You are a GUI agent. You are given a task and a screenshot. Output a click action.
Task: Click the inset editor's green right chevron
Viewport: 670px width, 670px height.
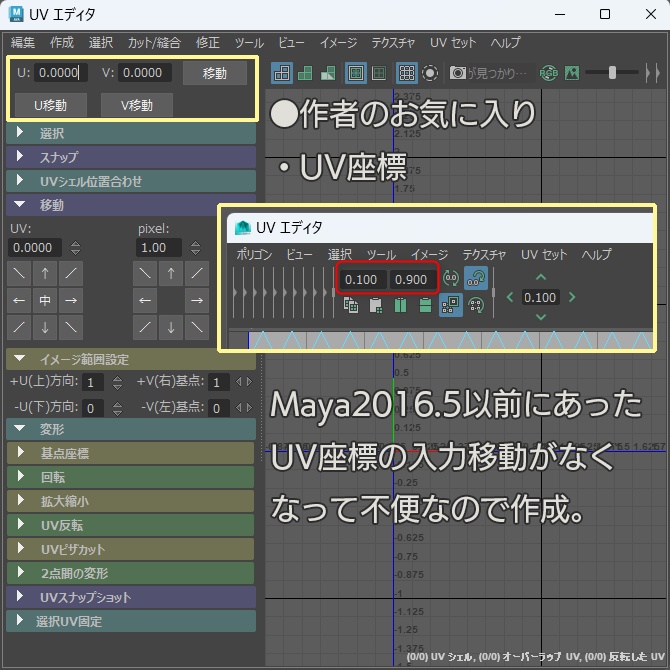(x=572, y=297)
